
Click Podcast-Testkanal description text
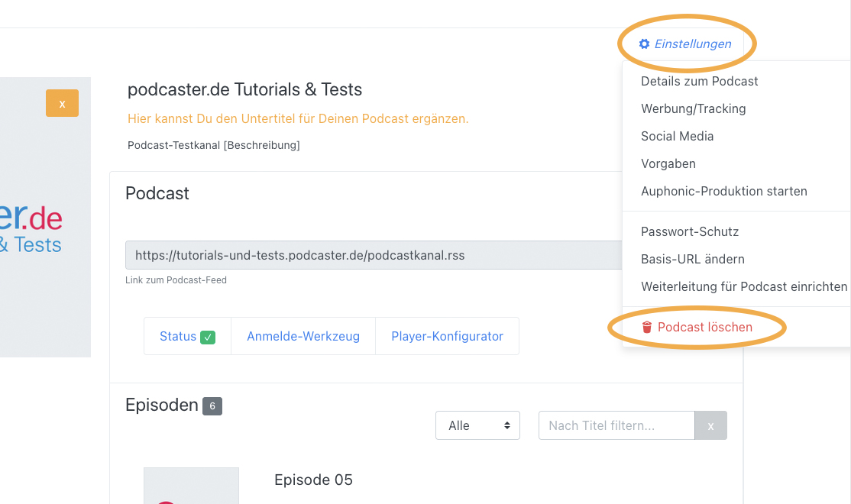click(x=214, y=145)
